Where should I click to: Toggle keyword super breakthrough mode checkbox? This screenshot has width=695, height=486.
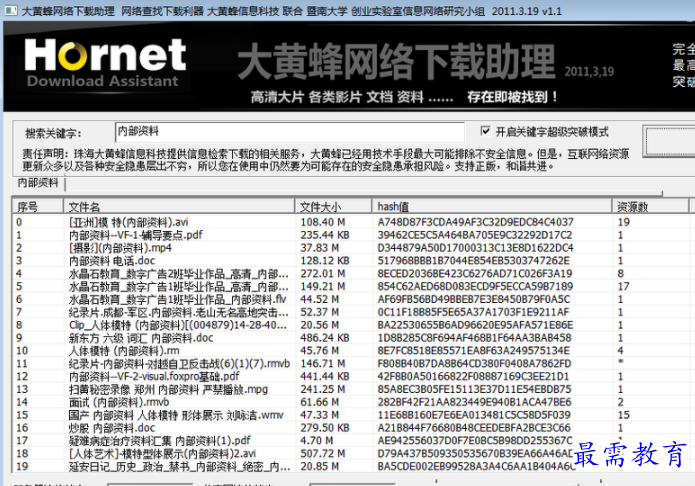click(485, 131)
